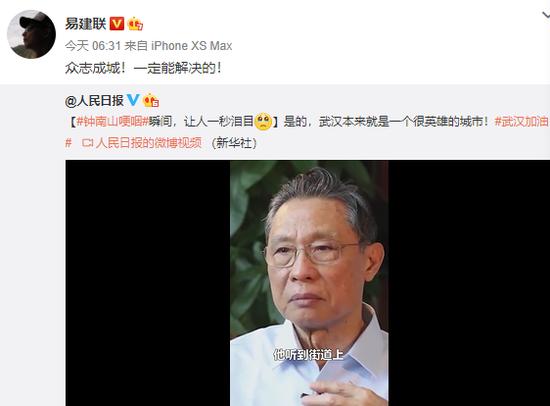Click the post text 众志成城!一定能解决的!
The image size is (550, 406).
(x=143, y=68)
